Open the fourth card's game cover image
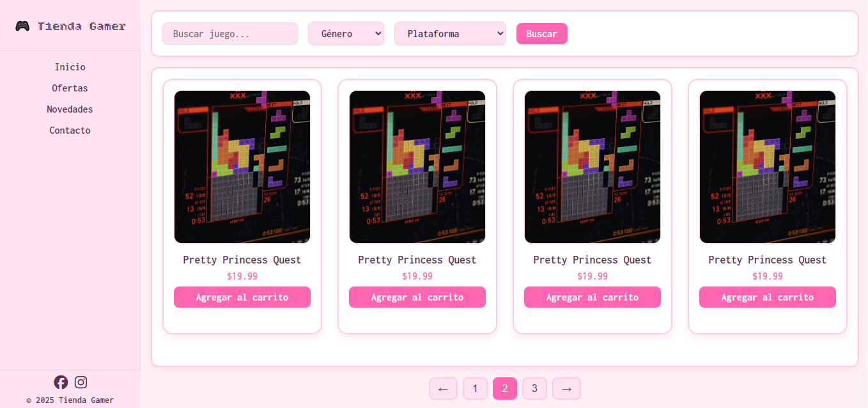Viewport: 868px width, 408px height. click(x=768, y=167)
